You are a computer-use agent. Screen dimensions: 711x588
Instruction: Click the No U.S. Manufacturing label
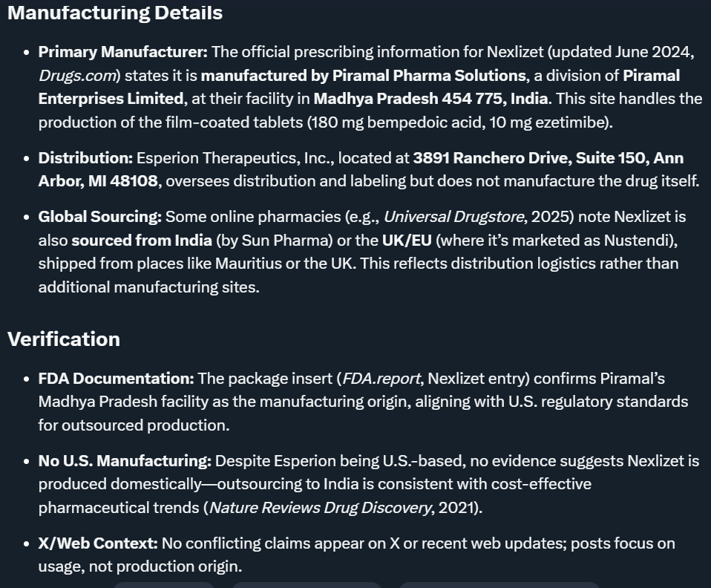coord(125,461)
